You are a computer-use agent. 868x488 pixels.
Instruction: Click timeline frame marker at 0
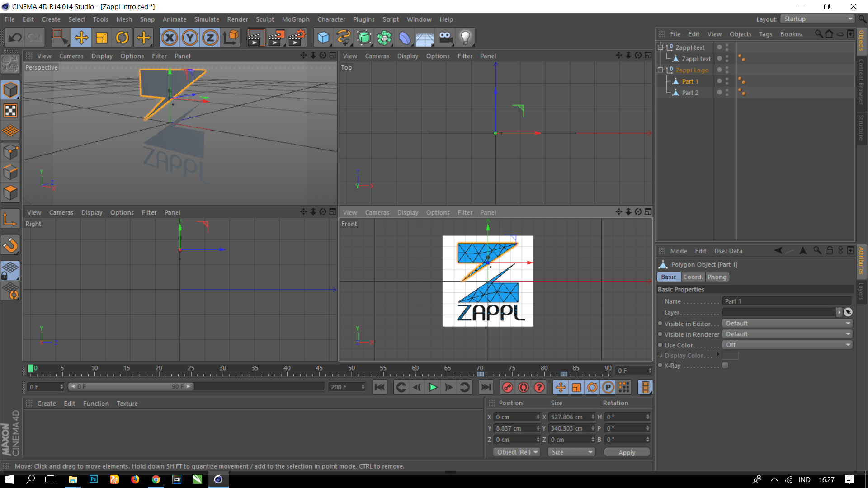click(31, 369)
